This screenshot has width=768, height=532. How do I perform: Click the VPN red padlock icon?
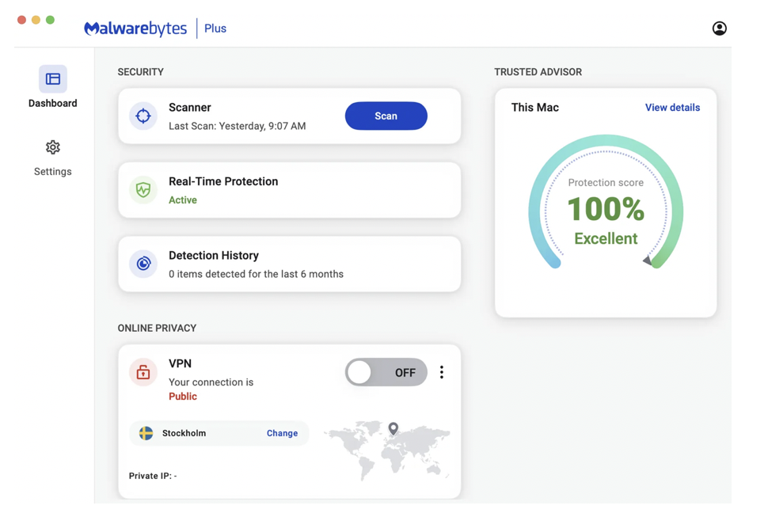[143, 372]
